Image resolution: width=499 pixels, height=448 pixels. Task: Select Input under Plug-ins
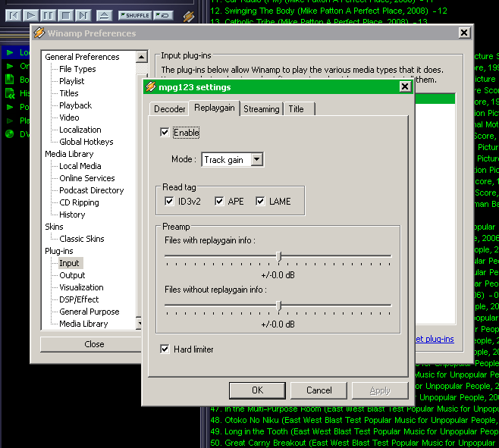(x=69, y=263)
